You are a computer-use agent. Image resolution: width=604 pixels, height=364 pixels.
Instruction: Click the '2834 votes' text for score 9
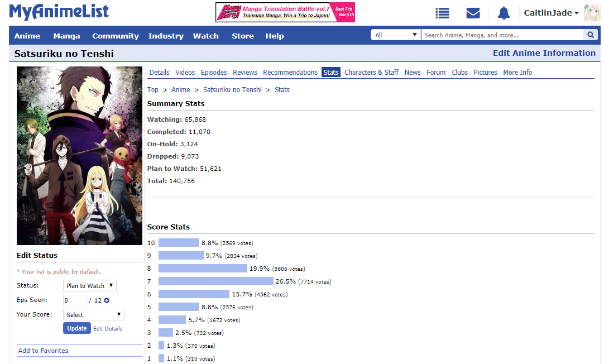pyautogui.click(x=241, y=256)
